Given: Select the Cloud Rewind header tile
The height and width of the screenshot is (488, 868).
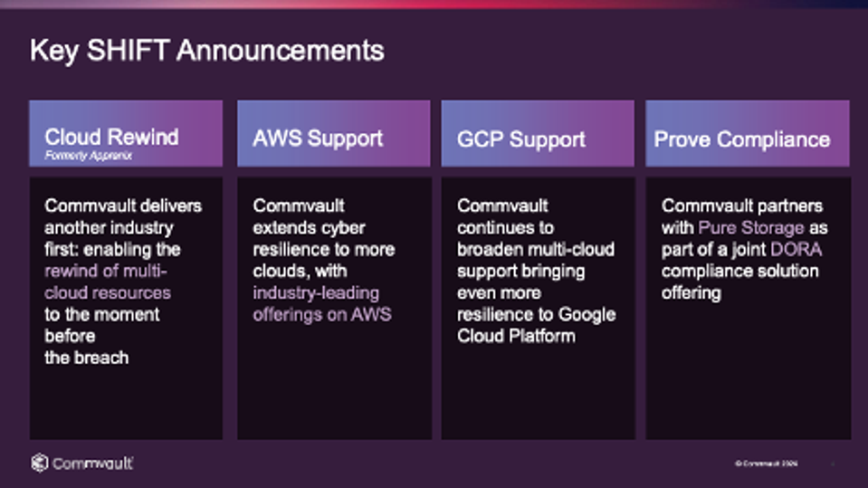Looking at the screenshot, I should 126,134.
